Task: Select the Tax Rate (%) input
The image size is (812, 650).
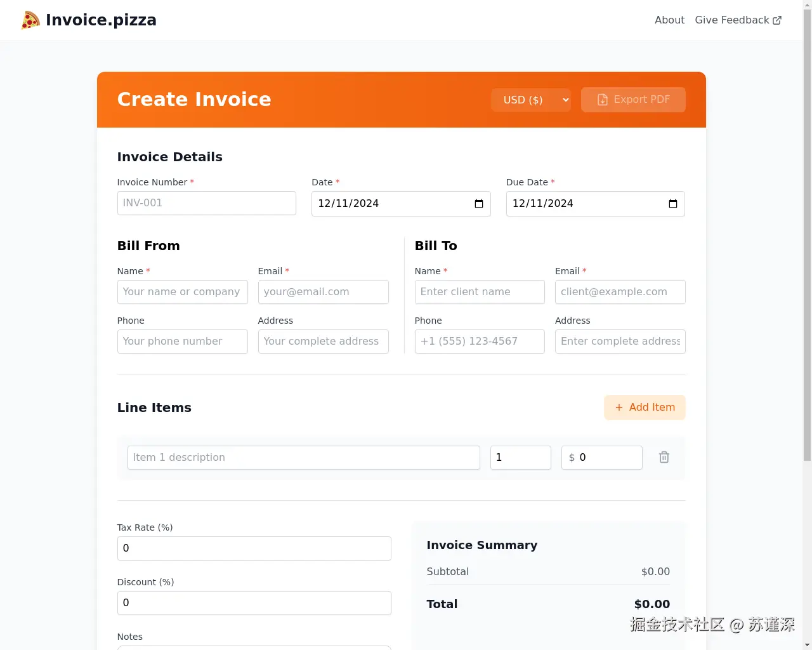Action: click(254, 548)
